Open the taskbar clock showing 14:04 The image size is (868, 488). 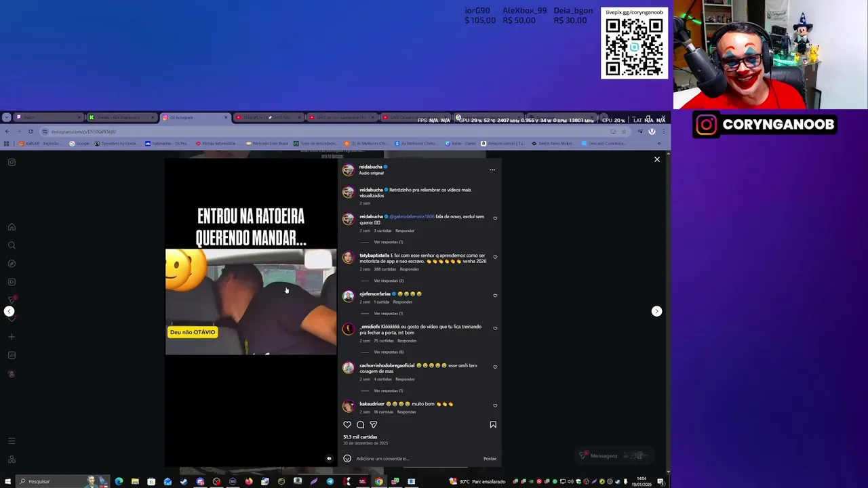pyautogui.click(x=642, y=481)
